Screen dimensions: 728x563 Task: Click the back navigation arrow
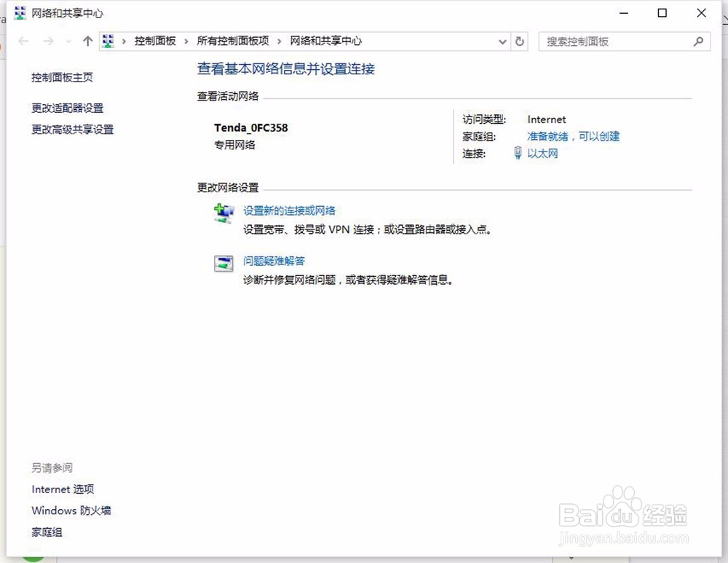point(23,42)
